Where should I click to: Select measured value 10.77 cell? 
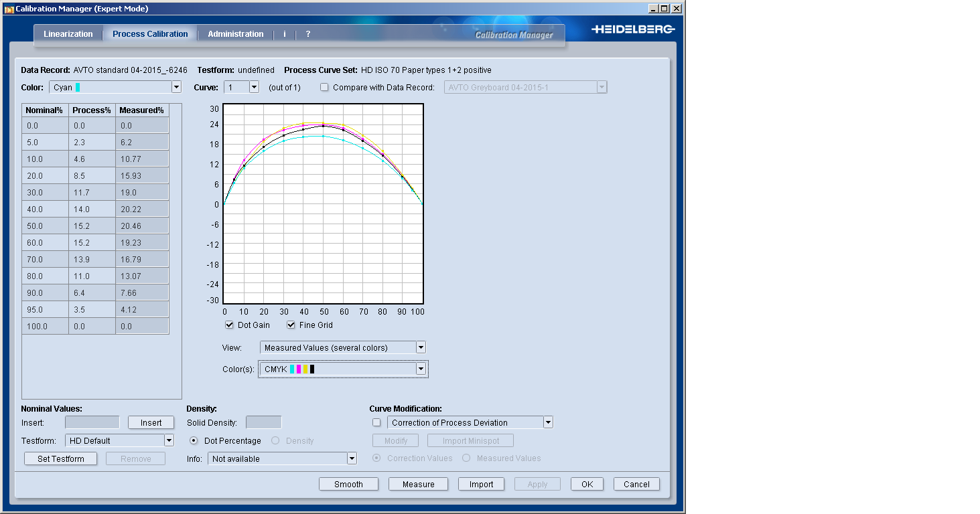pyautogui.click(x=142, y=159)
